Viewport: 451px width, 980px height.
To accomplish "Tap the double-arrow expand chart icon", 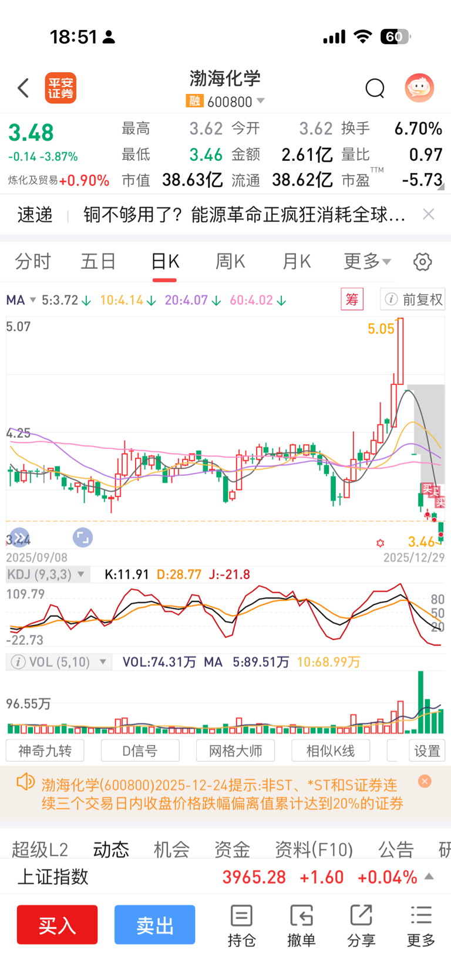I will click(x=19, y=537).
